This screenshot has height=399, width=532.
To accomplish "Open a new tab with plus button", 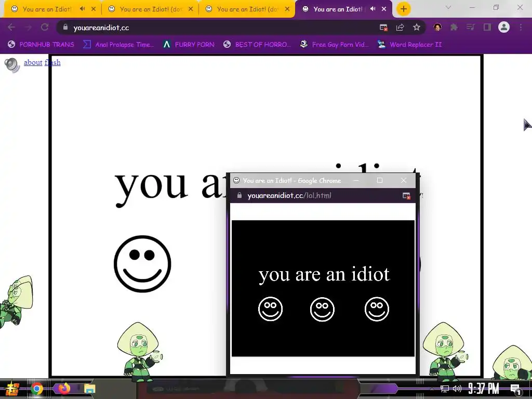I will point(403,9).
